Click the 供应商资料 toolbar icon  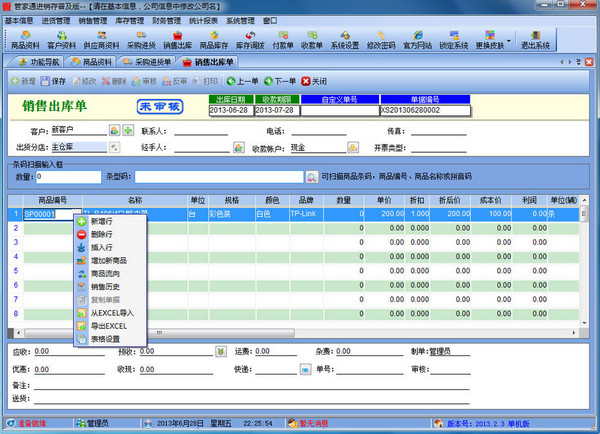click(105, 39)
